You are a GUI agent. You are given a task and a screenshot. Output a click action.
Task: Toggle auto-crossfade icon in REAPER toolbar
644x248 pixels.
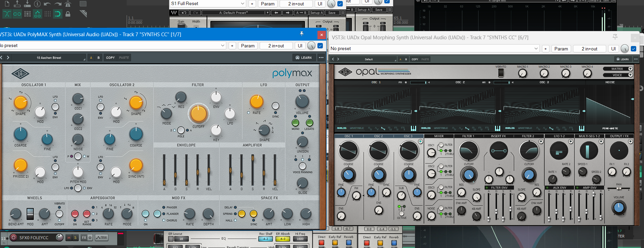click(7, 14)
